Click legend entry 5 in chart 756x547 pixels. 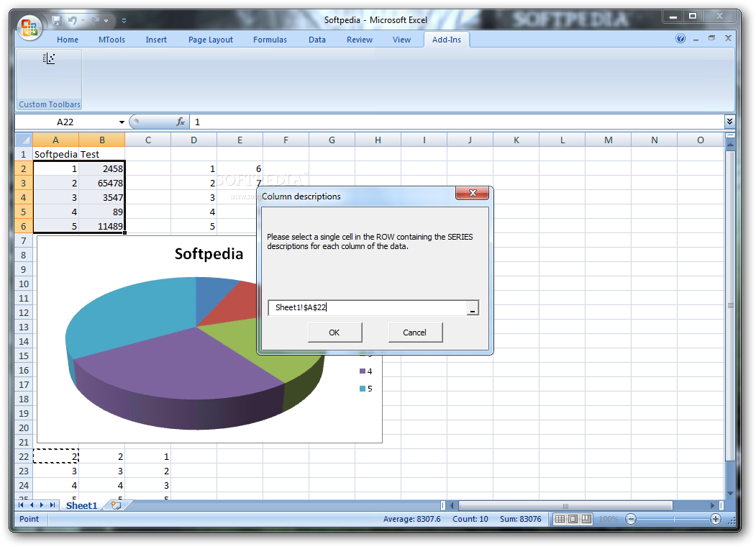point(366,389)
